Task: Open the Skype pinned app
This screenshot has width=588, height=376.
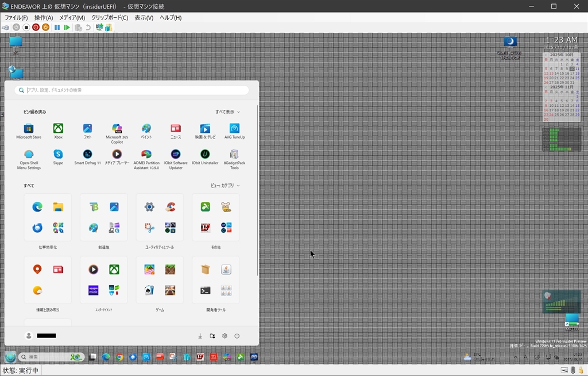Action: click(58, 155)
